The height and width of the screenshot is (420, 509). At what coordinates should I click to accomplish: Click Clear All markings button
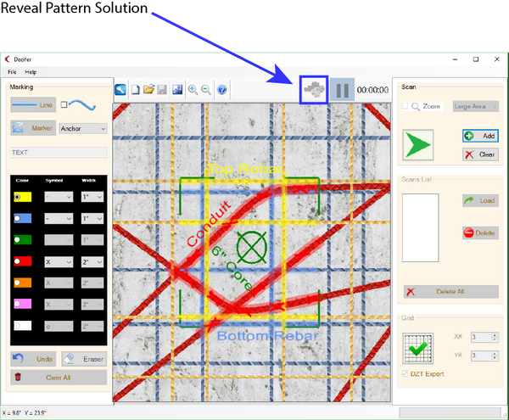click(59, 378)
